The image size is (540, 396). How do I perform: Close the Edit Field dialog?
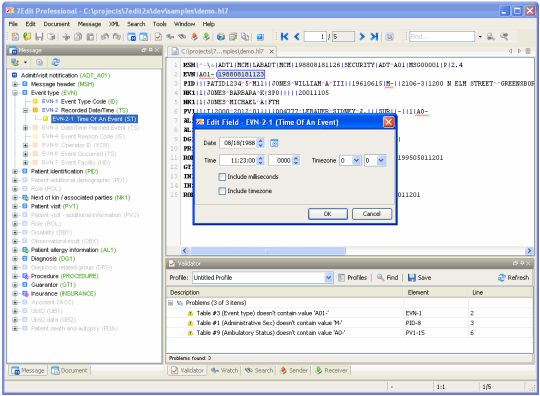point(388,122)
